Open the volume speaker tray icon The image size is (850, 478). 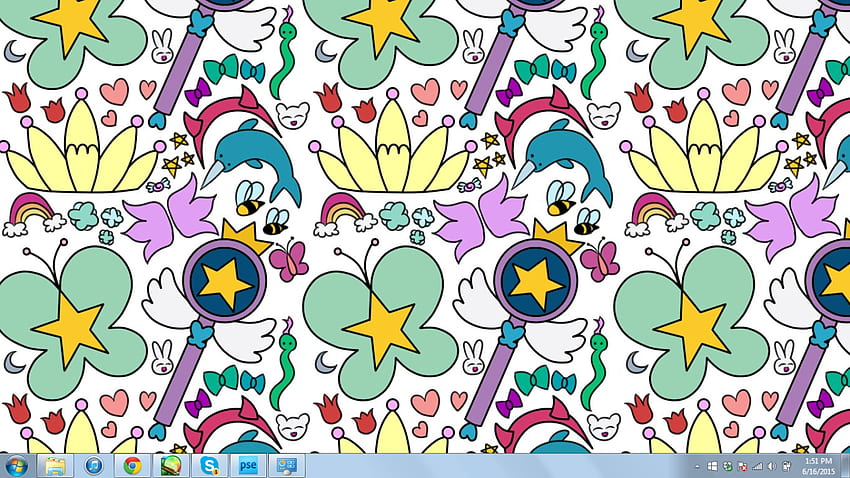772,467
